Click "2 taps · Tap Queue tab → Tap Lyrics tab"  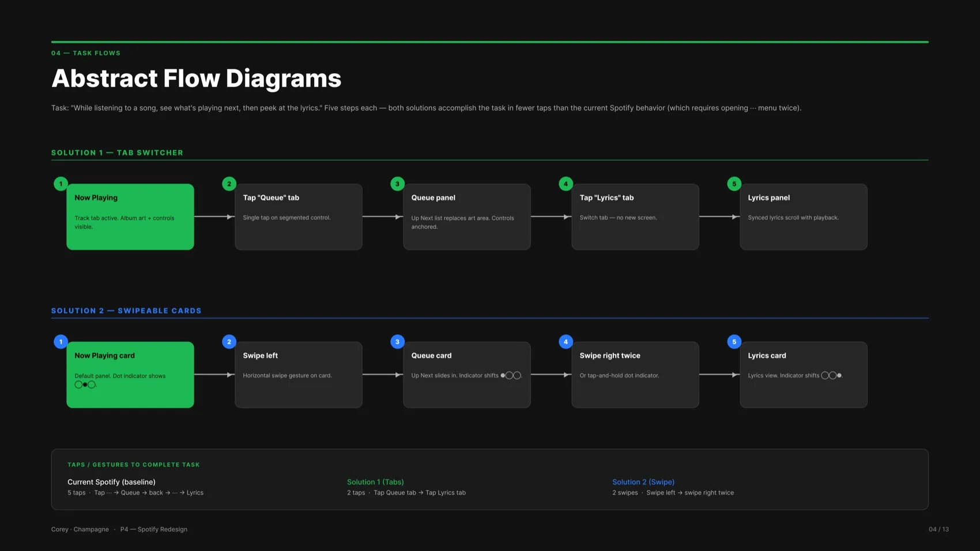(406, 493)
